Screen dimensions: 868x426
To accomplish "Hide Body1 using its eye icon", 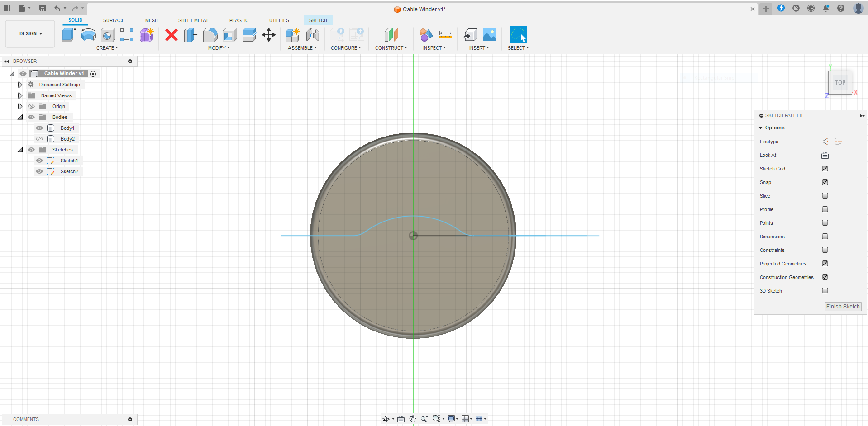I will pos(39,128).
